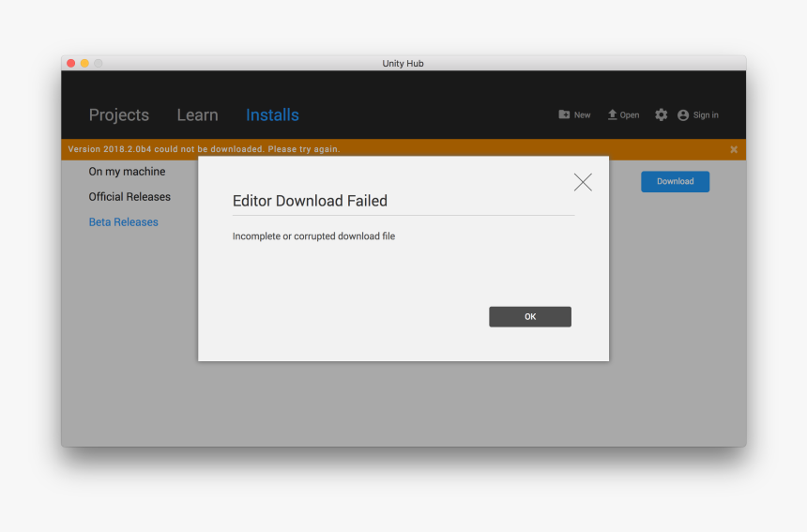Click the Unity Hub title bar text
Screen dimensions: 807x532
tap(403, 63)
